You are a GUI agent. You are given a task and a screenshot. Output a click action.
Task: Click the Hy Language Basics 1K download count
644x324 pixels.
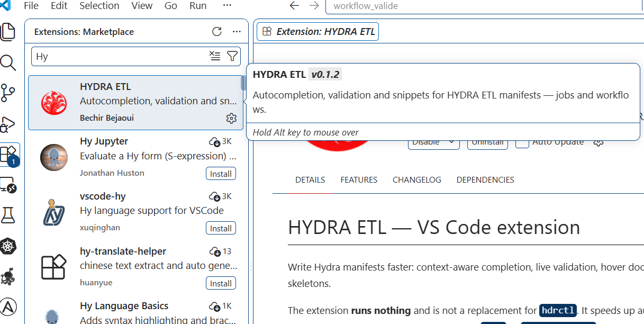pyautogui.click(x=221, y=306)
